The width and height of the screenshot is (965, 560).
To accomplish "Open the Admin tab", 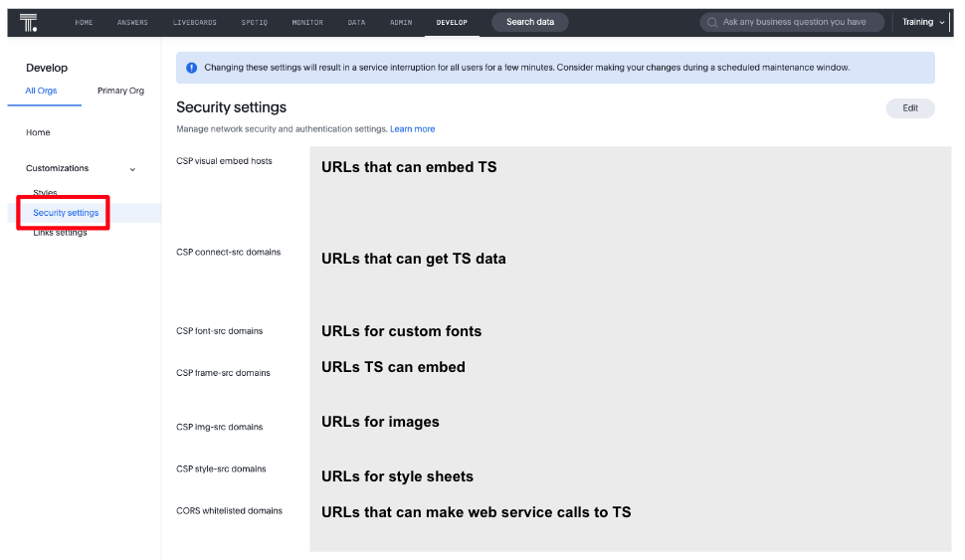I will [x=401, y=22].
